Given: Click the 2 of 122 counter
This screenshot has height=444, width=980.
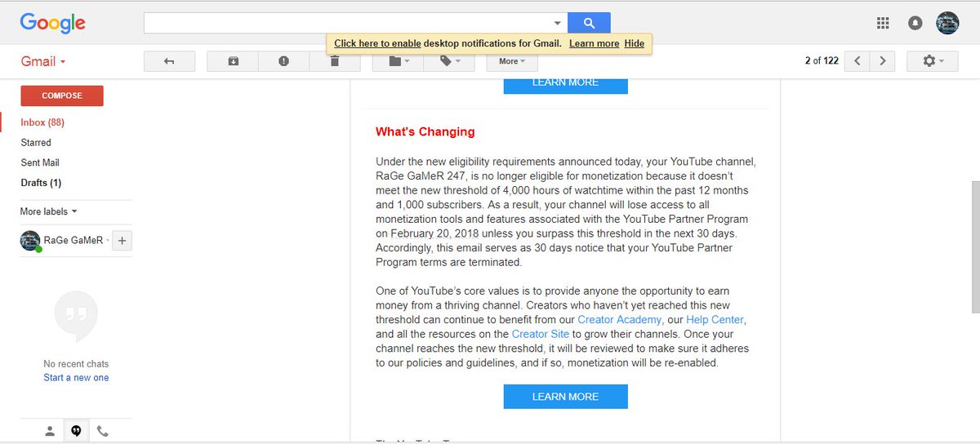Looking at the screenshot, I should [822, 61].
